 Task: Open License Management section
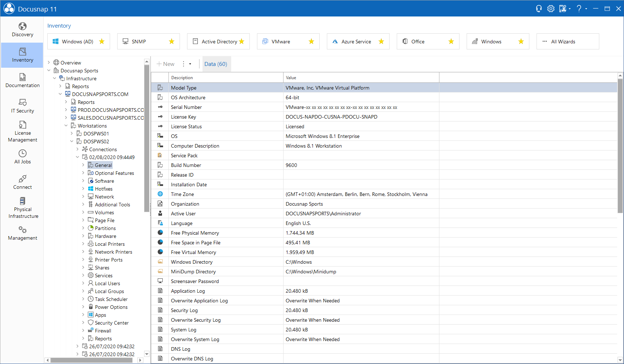pyautogui.click(x=22, y=131)
